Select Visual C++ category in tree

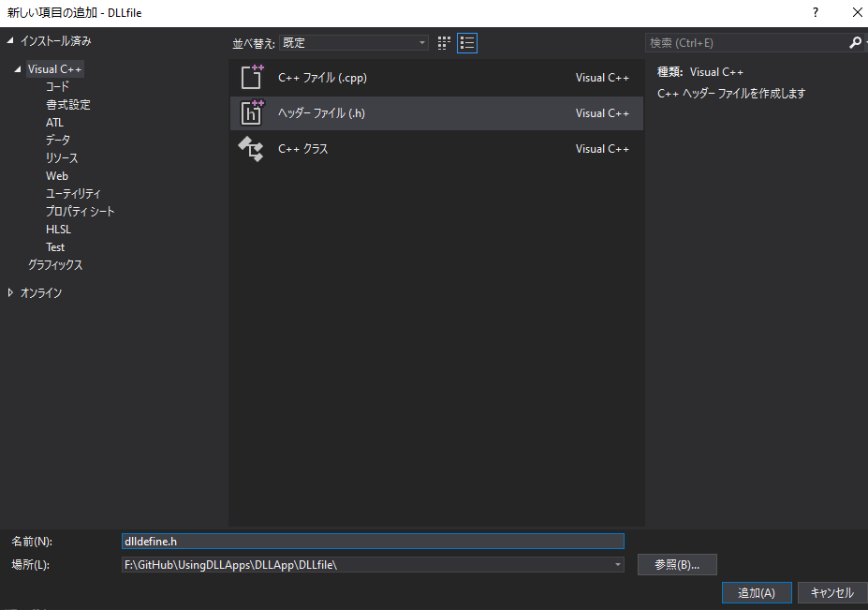click(x=55, y=69)
